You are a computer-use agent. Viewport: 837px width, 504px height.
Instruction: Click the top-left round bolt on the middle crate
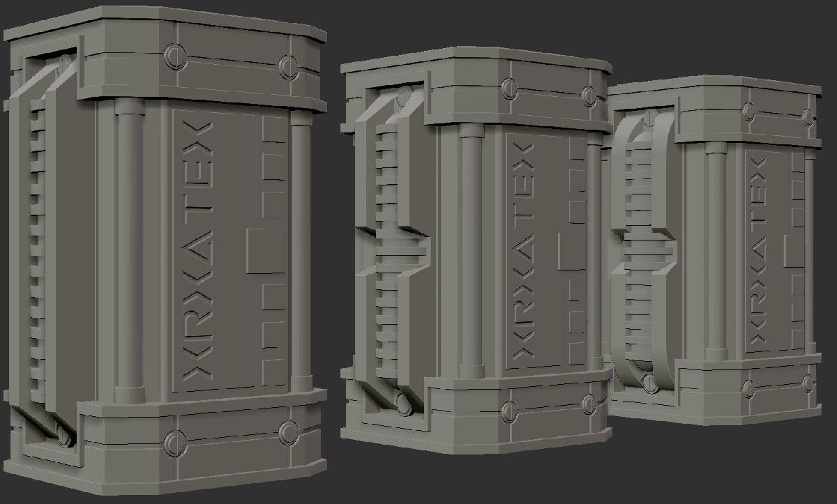coord(509,87)
